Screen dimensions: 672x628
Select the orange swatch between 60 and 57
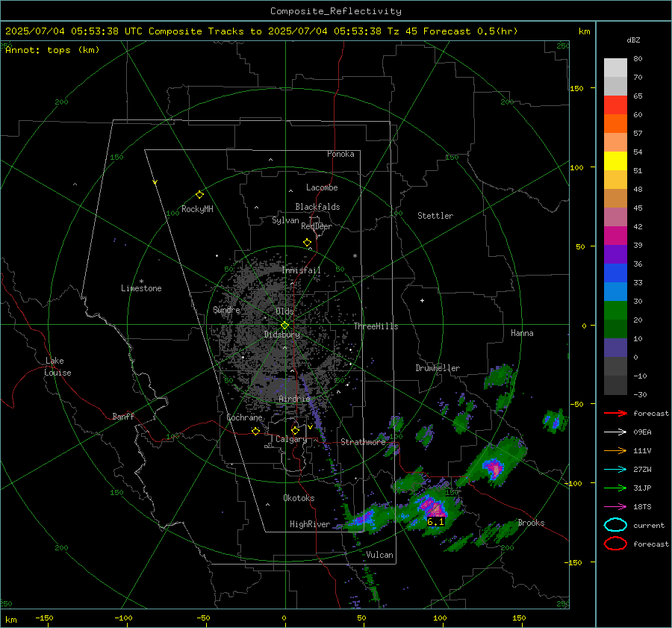click(615, 124)
